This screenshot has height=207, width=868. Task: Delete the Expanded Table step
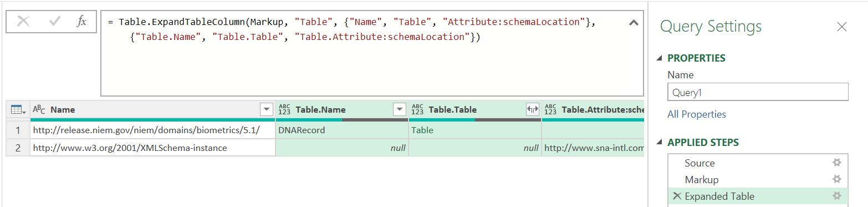pyautogui.click(x=677, y=196)
